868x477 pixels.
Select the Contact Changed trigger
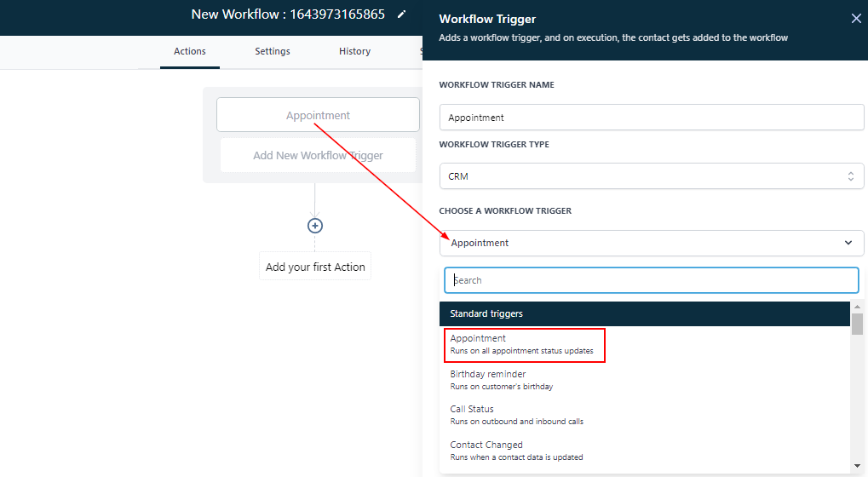pyautogui.click(x=516, y=451)
